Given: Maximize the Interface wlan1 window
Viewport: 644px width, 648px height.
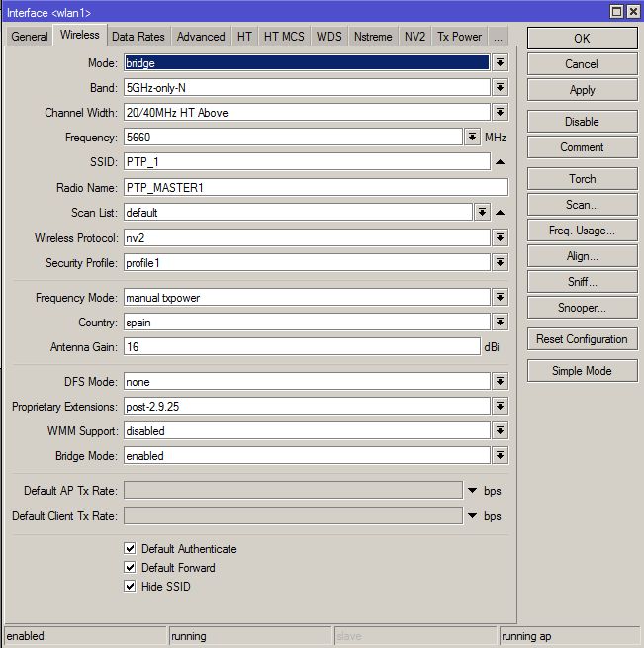Looking at the screenshot, I should (616, 11).
